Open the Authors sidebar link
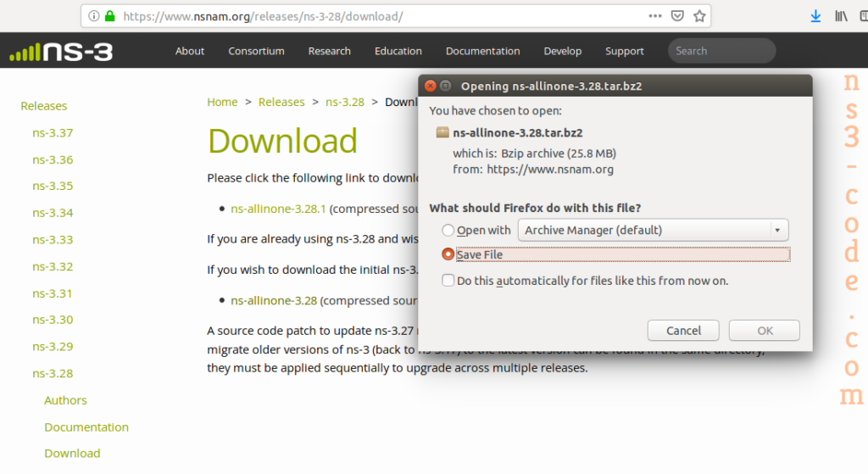868x474 pixels. [x=65, y=399]
